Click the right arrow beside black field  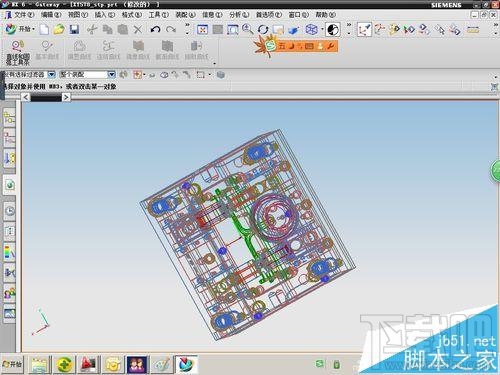(66, 97)
